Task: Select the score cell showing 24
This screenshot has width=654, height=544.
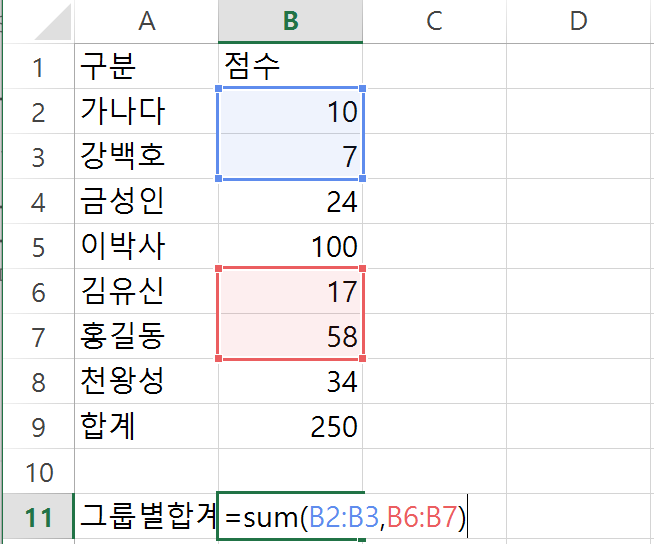Action: click(291, 202)
